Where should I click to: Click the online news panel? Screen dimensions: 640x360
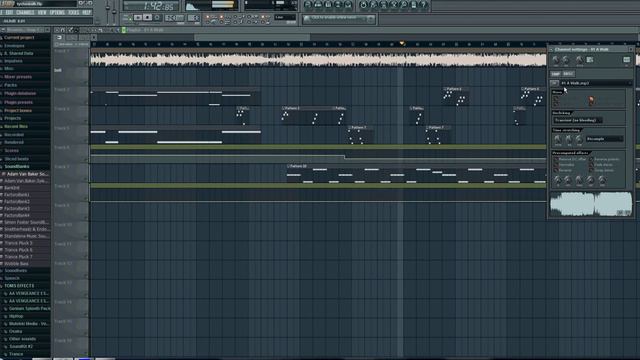click(339, 19)
